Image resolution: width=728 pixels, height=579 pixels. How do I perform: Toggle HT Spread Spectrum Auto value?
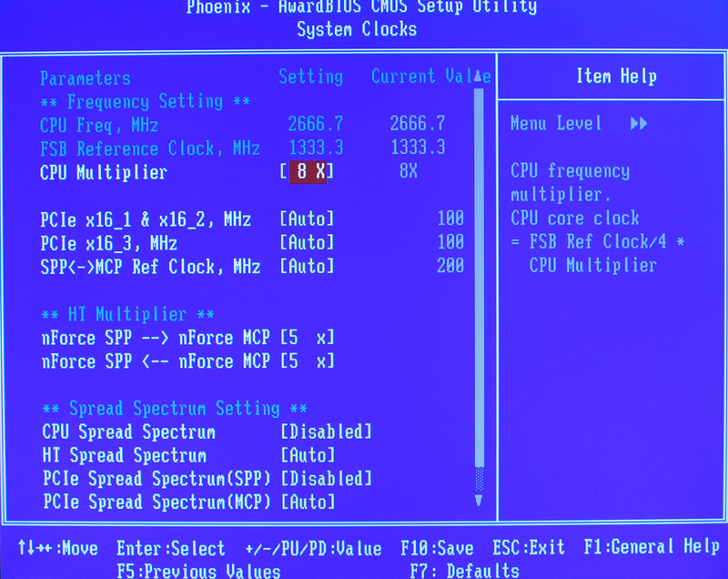coord(308,455)
